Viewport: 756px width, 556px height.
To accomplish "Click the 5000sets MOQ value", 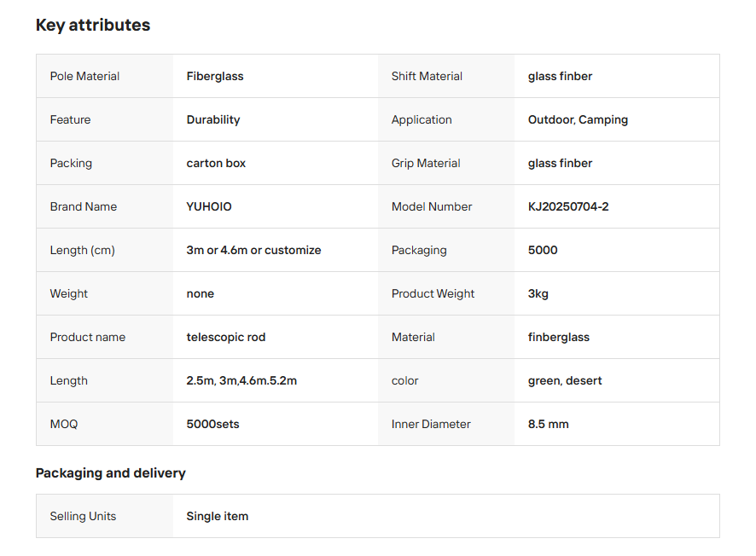I will [212, 425].
